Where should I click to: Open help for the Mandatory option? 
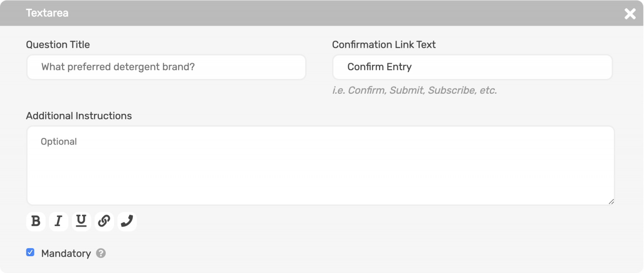point(101,253)
